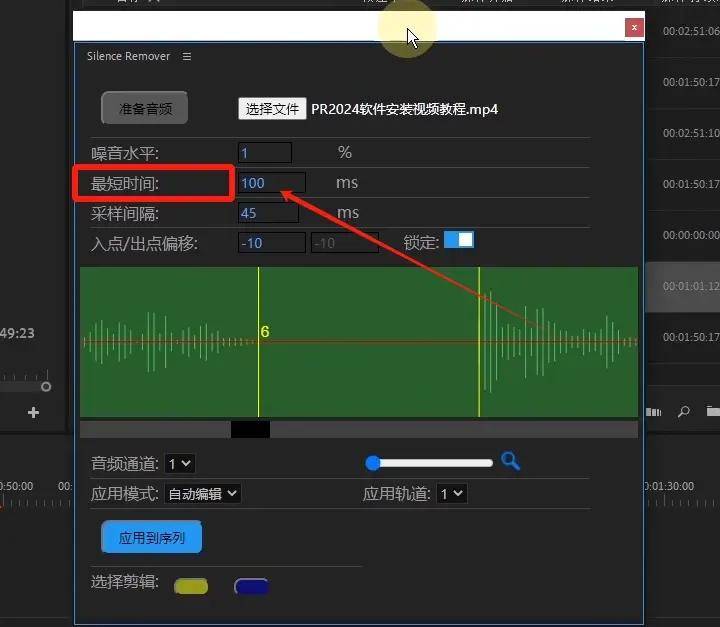Image resolution: width=720 pixels, height=627 pixels.
Task: Open the 应用模式 自动编辑 dropdown
Action: (x=202, y=494)
